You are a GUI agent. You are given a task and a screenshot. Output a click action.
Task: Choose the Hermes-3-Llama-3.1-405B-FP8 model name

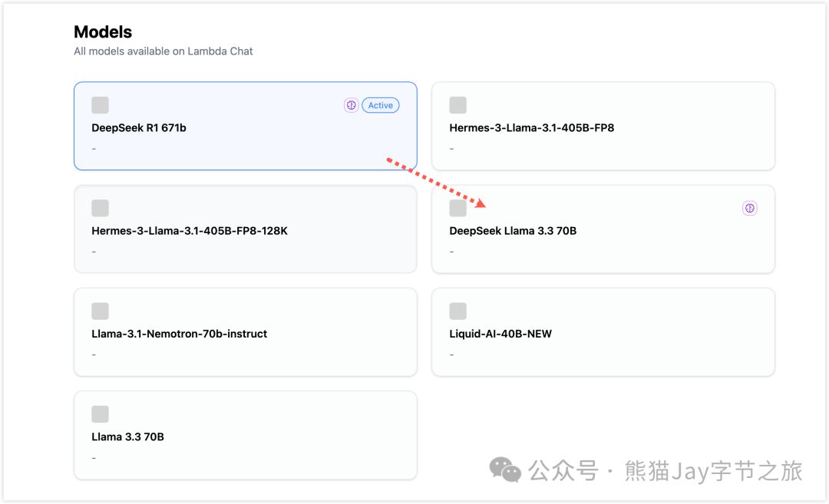531,128
